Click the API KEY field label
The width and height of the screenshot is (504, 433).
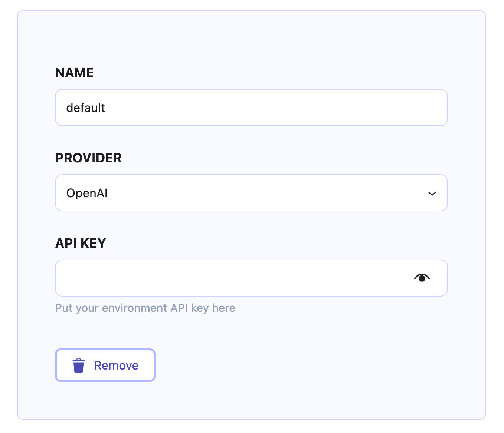click(81, 243)
